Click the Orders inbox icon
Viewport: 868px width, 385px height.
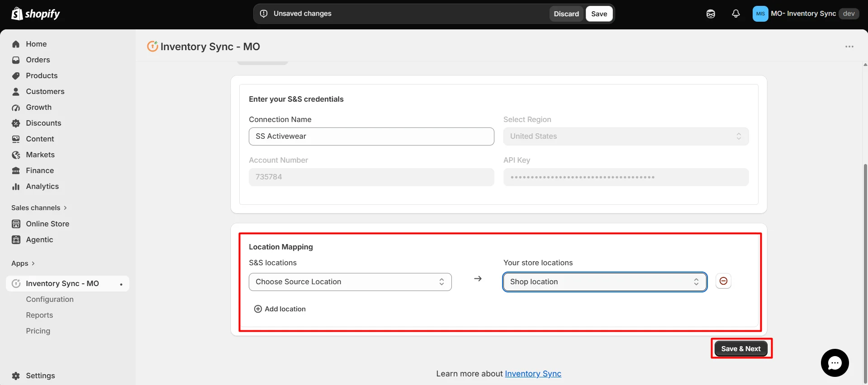tap(16, 60)
